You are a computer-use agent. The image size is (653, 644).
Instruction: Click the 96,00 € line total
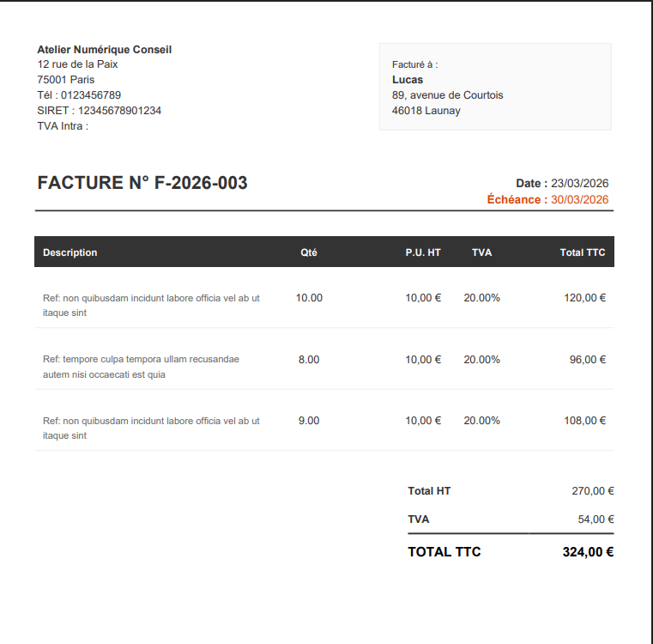point(587,360)
